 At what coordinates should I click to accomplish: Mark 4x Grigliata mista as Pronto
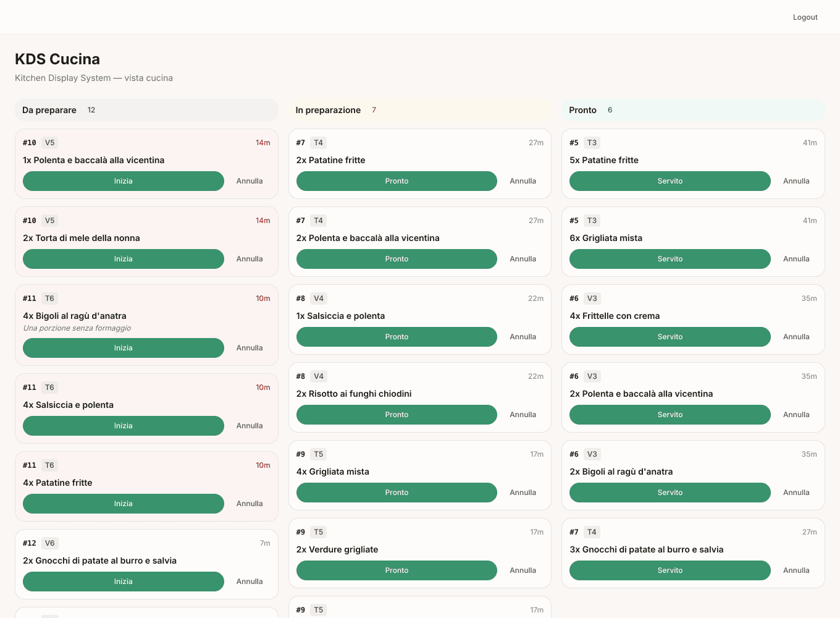click(397, 493)
